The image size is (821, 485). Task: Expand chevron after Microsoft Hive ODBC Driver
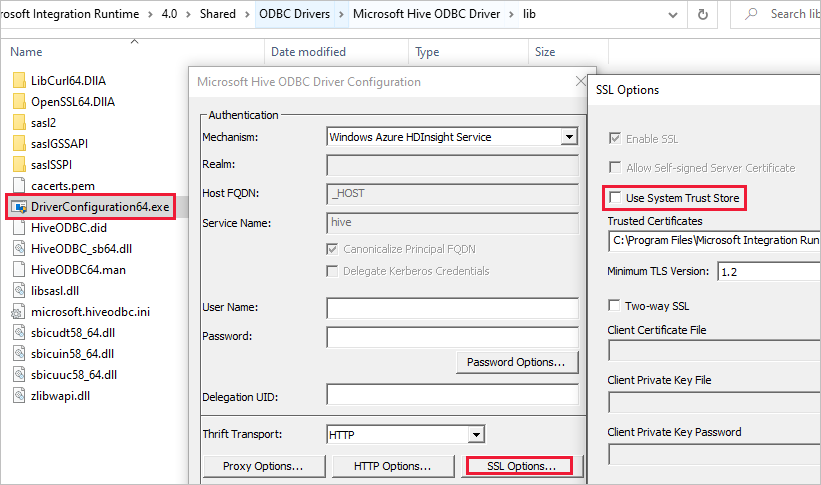pos(512,15)
